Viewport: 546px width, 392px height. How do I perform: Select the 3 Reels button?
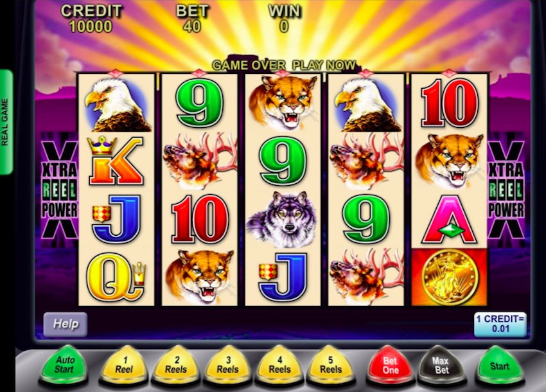(228, 366)
